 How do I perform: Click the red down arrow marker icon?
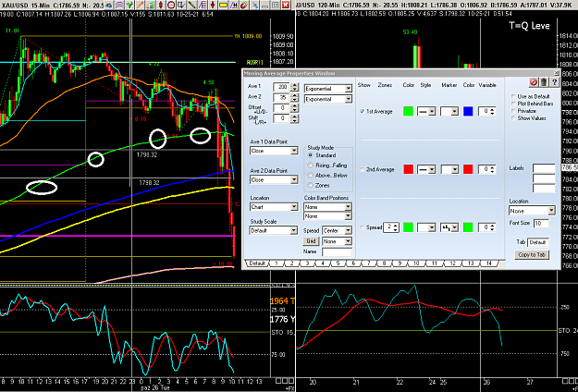[x=213, y=6]
